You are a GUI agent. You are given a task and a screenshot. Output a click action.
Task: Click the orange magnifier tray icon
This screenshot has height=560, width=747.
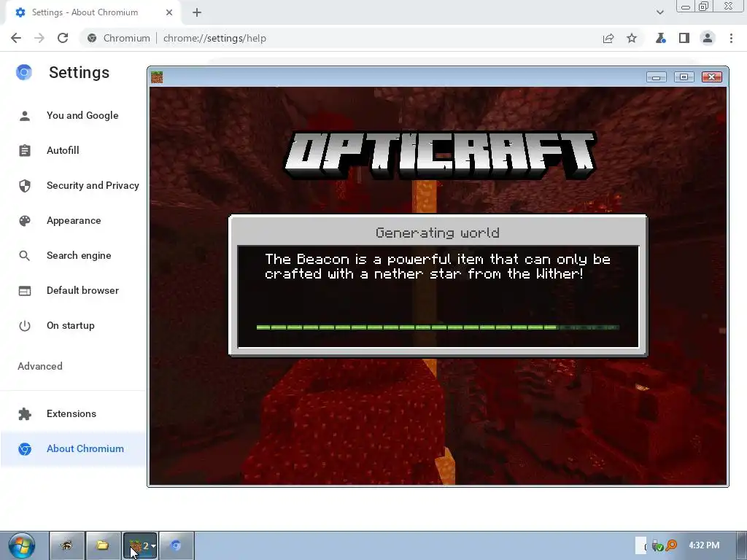click(671, 545)
